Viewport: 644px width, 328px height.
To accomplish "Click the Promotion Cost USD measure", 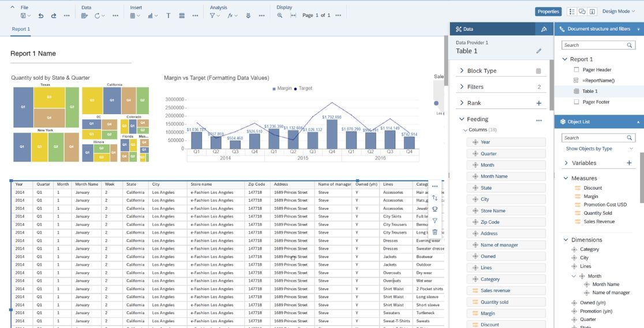I will click(x=605, y=205).
